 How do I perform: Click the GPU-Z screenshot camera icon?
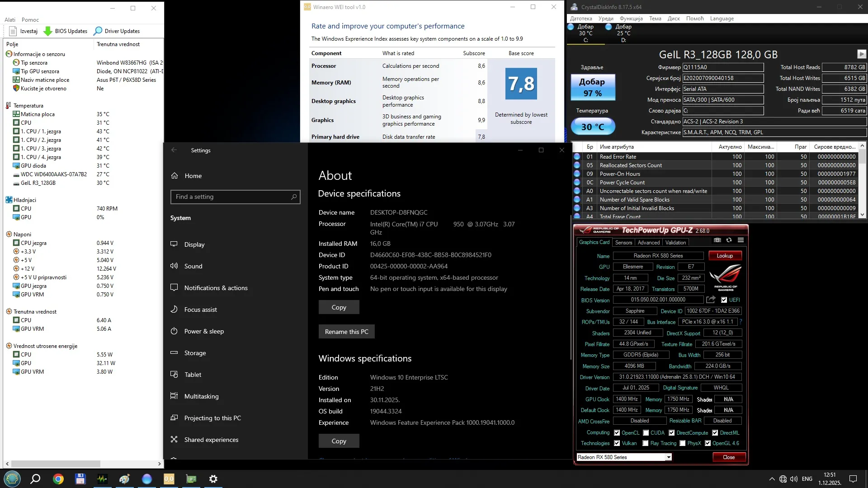717,240
